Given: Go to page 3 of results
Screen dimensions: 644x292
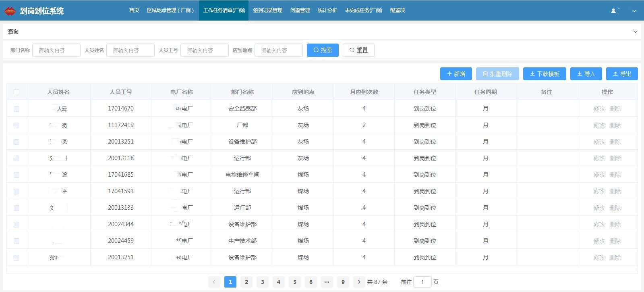Looking at the screenshot, I should (x=262, y=282).
